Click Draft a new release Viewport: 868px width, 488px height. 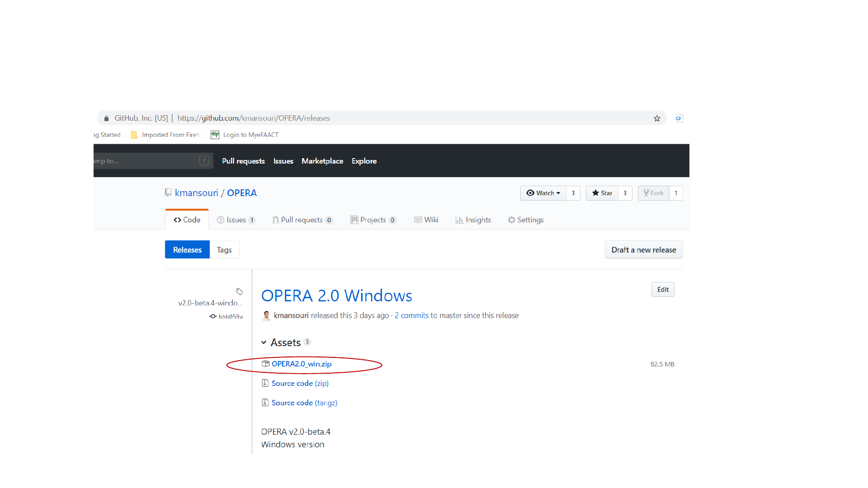click(x=643, y=250)
